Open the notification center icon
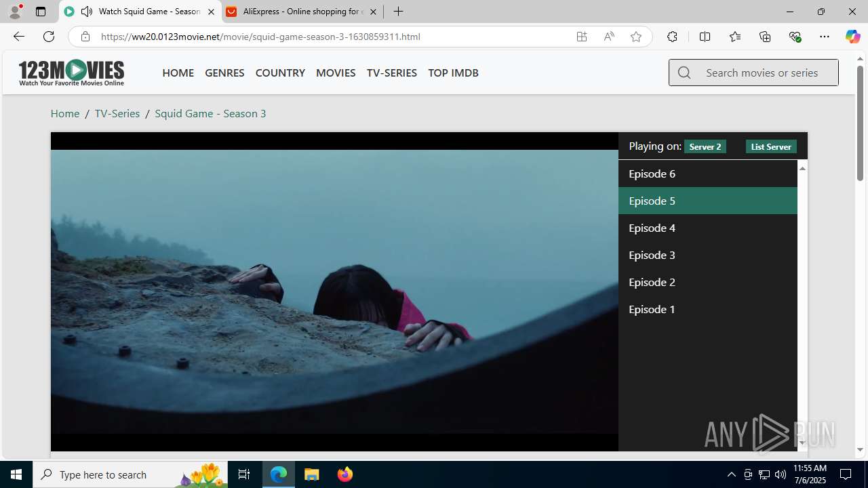 click(846, 474)
